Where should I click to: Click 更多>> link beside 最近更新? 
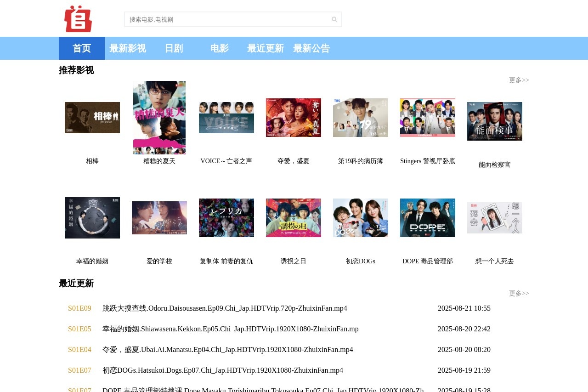tap(519, 294)
